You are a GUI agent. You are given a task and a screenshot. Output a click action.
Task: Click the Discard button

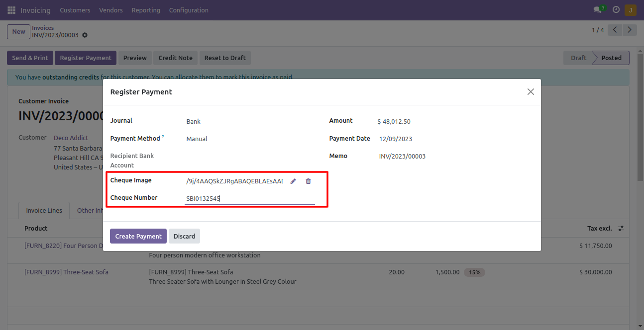coord(184,236)
